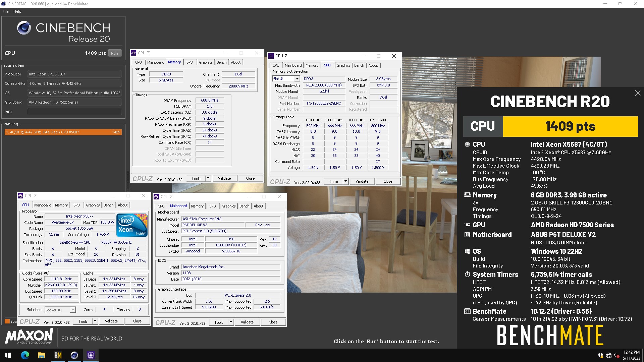
Task: Switch to Cinebench taskbar icon
Action: [74, 355]
